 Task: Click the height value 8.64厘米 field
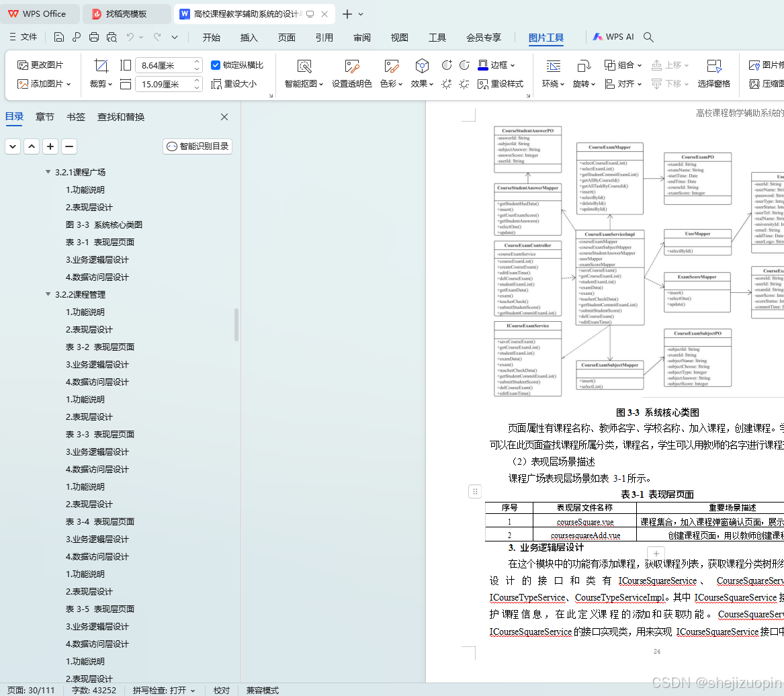click(163, 65)
